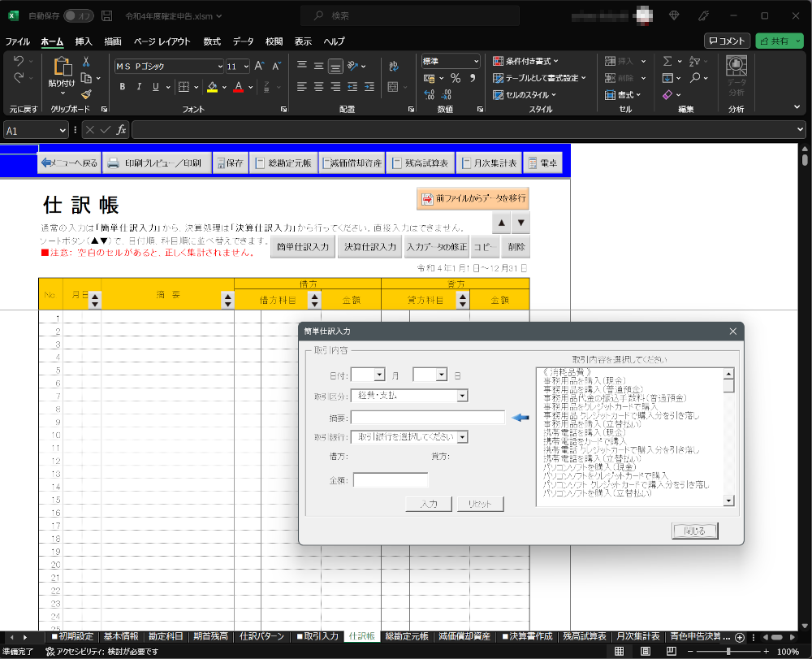Toggle italic formatting
Image resolution: width=812 pixels, height=659 pixels.
point(139,86)
